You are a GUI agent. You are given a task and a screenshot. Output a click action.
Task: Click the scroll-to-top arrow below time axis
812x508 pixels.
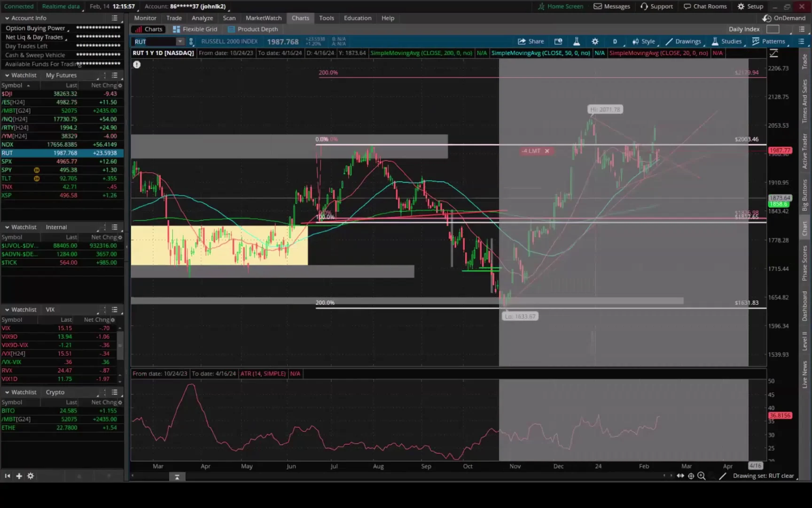coord(177,477)
